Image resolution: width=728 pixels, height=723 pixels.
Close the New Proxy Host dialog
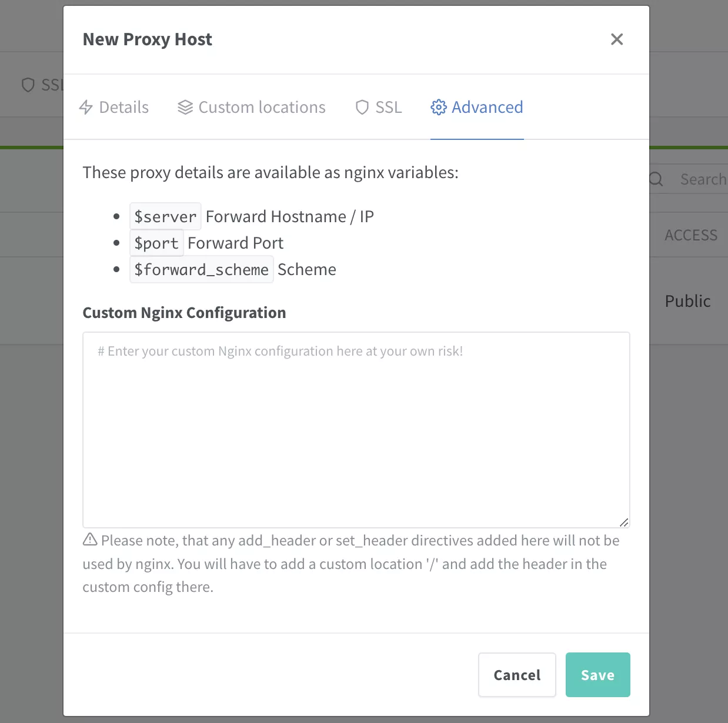point(617,39)
